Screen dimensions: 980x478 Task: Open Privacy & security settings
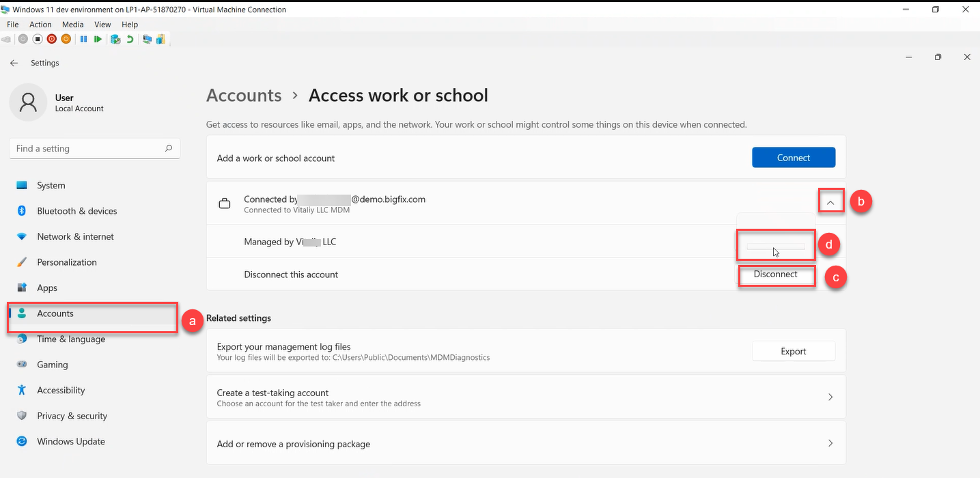72,416
